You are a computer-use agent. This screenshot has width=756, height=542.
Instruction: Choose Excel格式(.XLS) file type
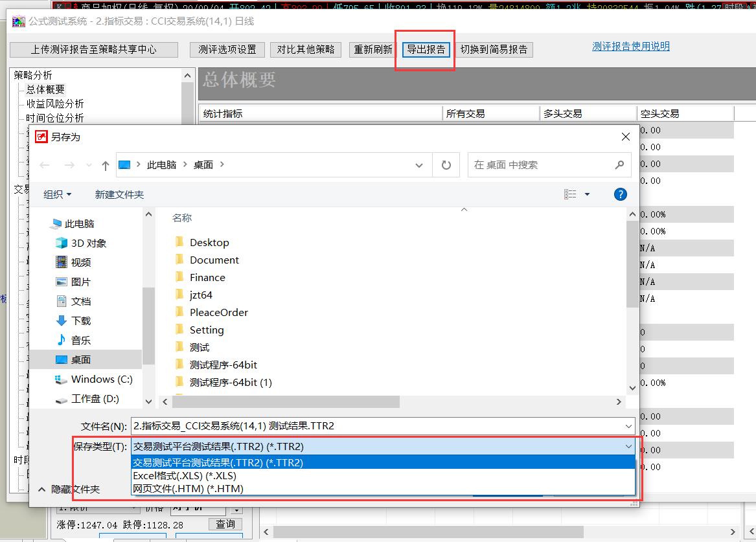(x=384, y=475)
